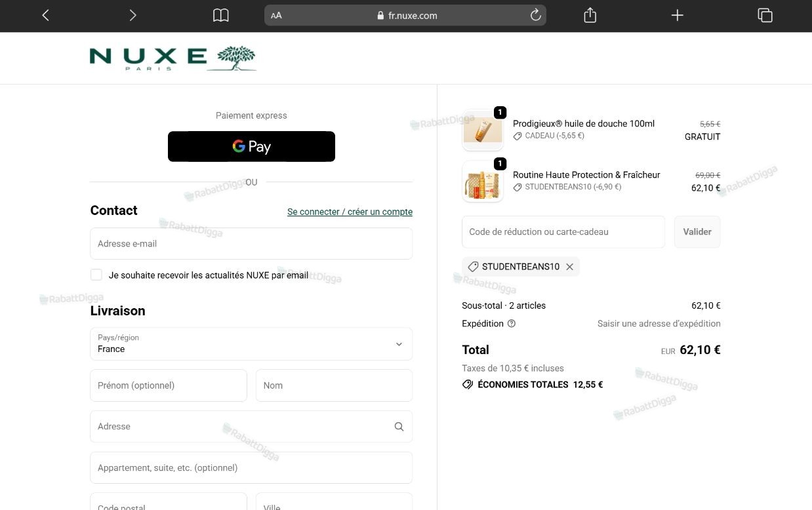Pay with the Google Pay button
The image size is (812, 510).
(251, 146)
